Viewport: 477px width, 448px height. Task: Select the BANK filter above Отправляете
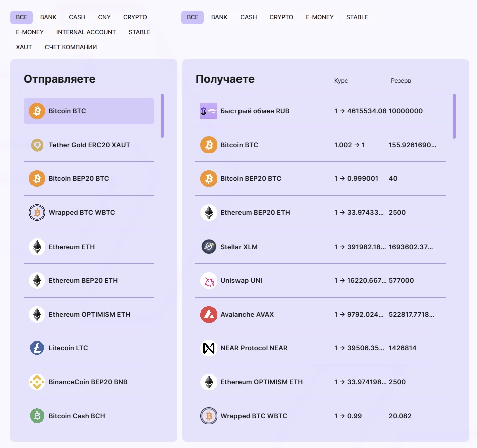(48, 17)
